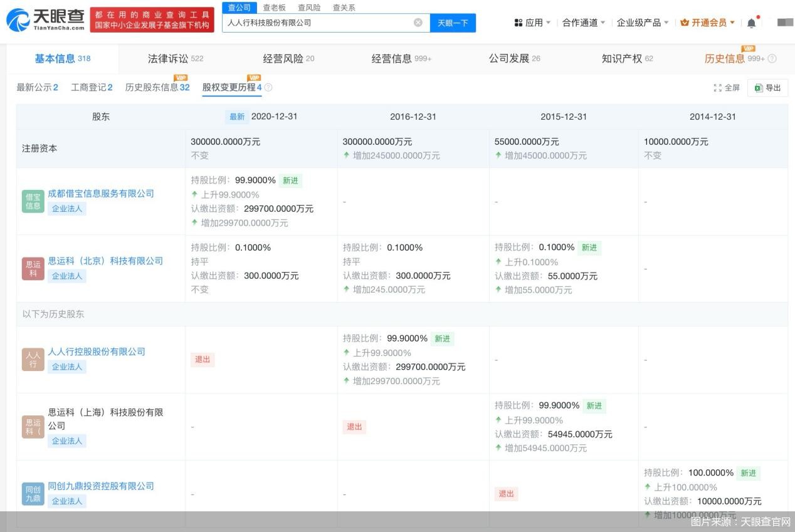Open the 企业级产品 dropdown

point(642,23)
